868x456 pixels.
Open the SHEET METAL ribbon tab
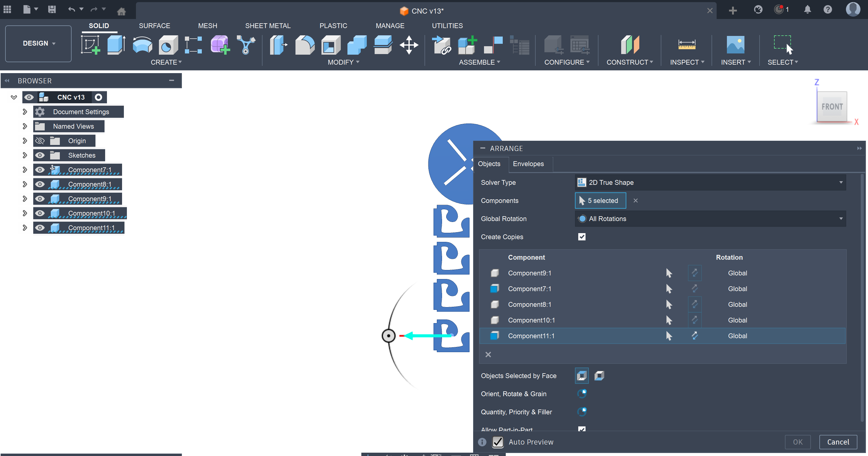(268, 26)
